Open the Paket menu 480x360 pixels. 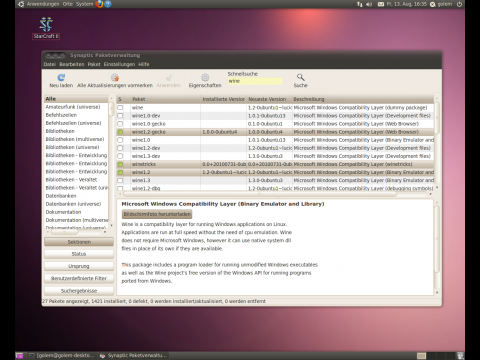94,64
